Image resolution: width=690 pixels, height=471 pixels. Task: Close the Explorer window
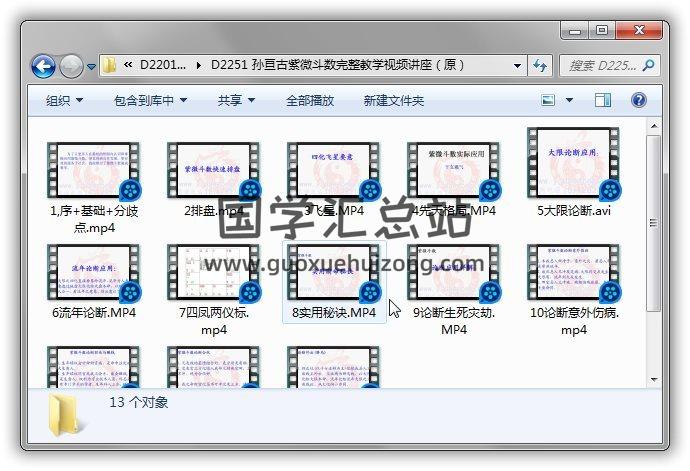(639, 31)
